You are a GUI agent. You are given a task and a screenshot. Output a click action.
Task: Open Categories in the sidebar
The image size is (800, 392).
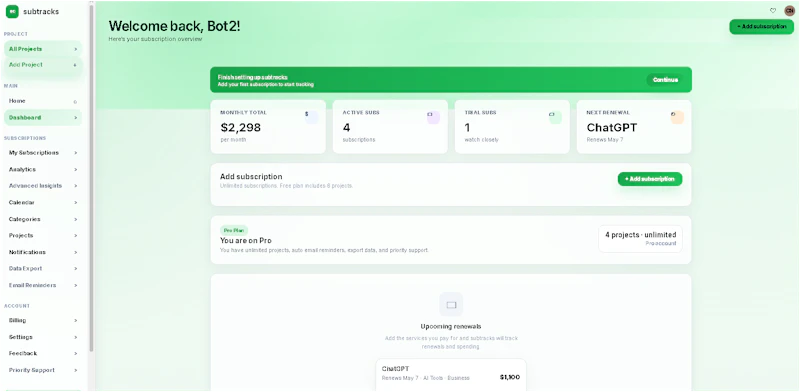coord(43,219)
